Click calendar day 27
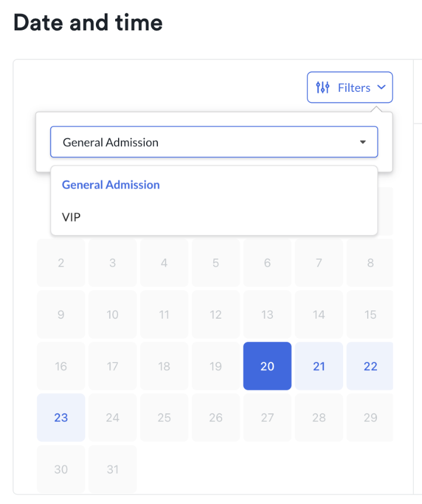The image size is (422, 504). coord(268,417)
